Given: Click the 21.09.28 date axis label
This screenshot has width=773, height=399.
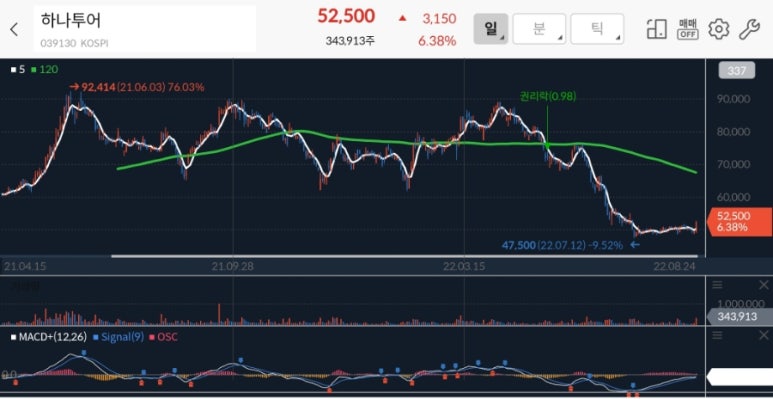Looking at the screenshot, I should 233,267.
